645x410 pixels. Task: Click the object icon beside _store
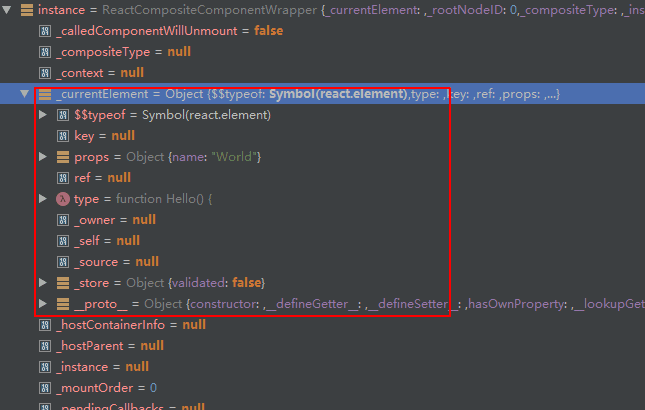pos(63,283)
